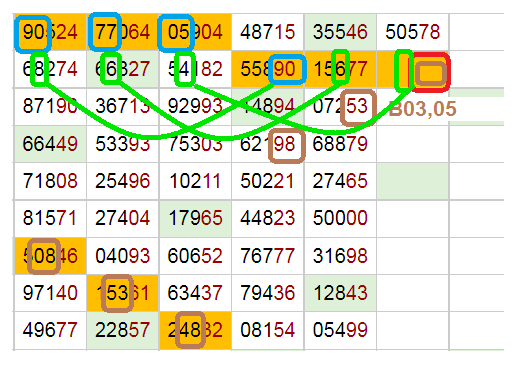
Task: Select cell showing 50578
Action: pos(413,32)
